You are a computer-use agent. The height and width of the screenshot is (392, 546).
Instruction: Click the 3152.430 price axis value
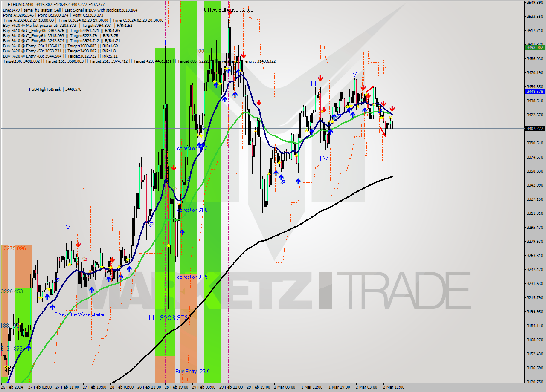click(534, 354)
